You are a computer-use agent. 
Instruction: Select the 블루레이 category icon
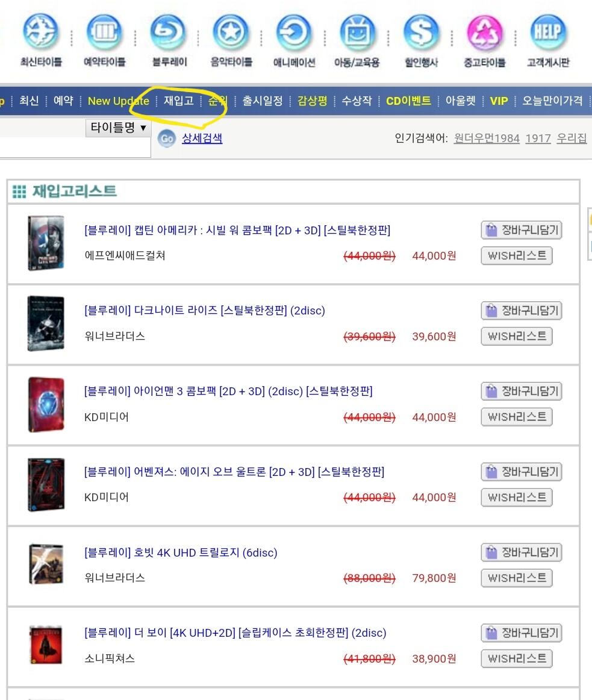[168, 32]
